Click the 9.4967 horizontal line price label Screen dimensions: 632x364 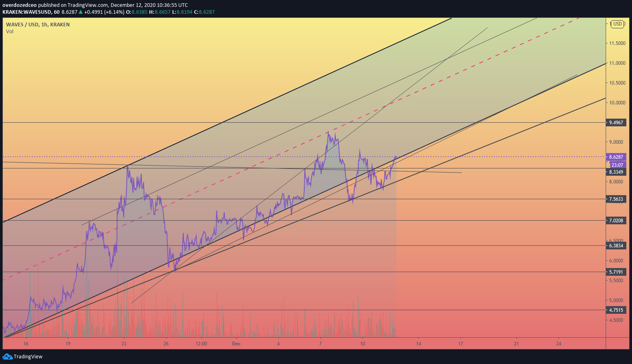(616, 122)
